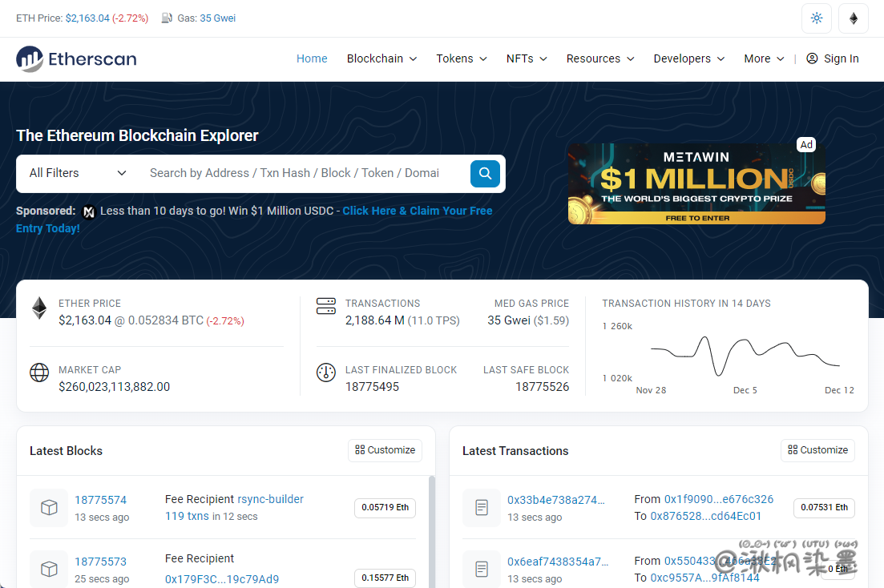Click the Transactions server stack icon
This screenshot has width=884, height=588.
pos(326,306)
